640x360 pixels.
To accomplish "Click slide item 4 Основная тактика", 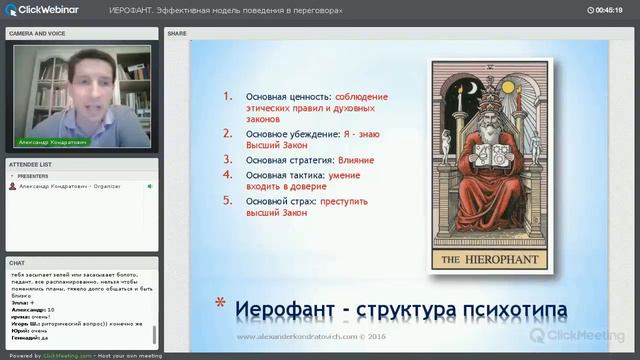I will [291, 180].
